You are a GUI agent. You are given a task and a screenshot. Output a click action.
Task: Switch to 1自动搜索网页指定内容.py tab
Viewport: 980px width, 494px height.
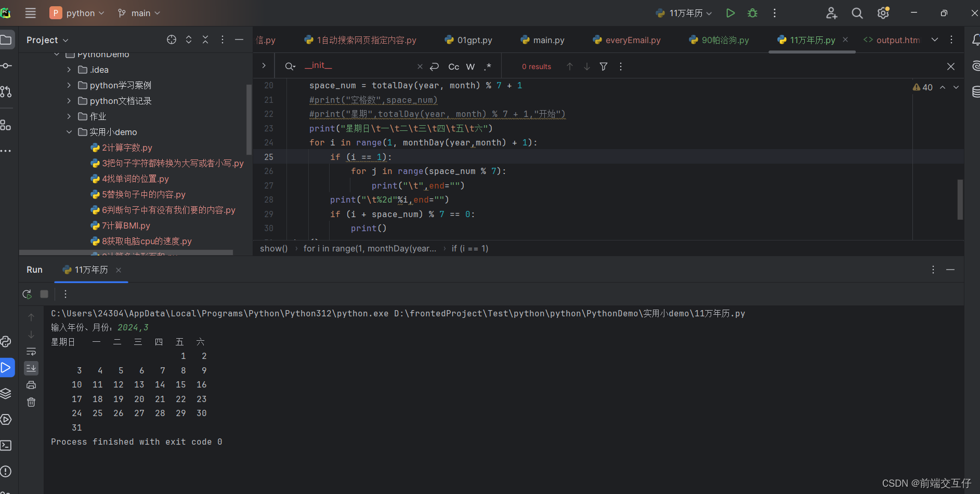(360, 40)
